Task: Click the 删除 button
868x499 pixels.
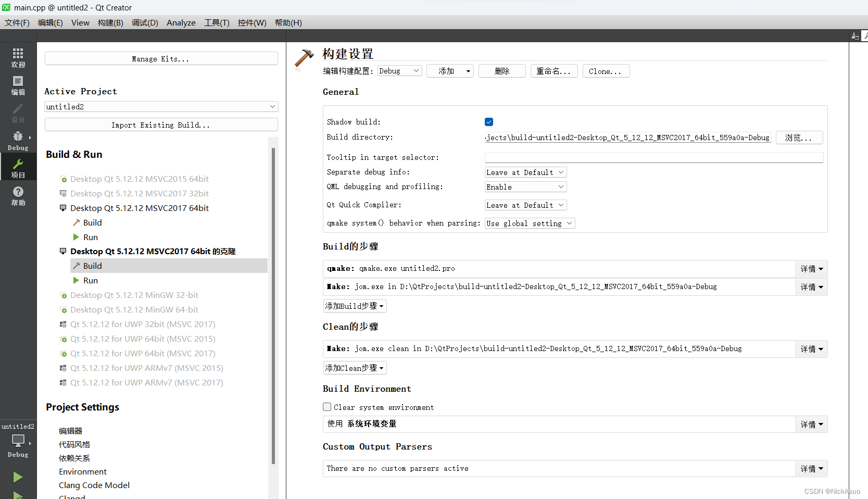Action: pos(502,71)
